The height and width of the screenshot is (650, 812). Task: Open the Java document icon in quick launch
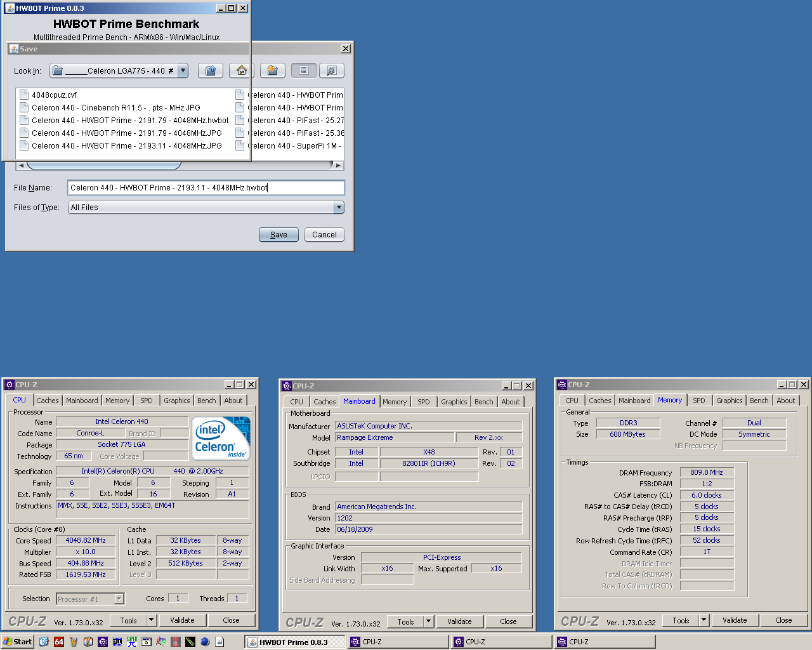click(x=219, y=642)
